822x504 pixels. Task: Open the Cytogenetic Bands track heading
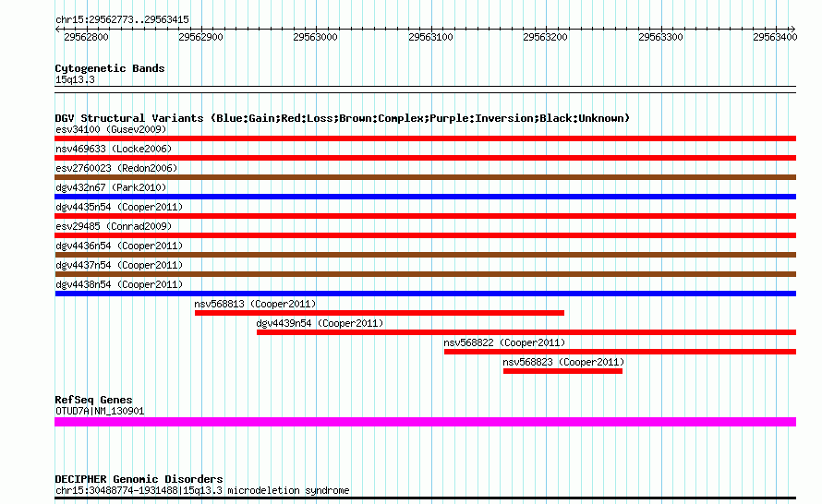(x=110, y=68)
